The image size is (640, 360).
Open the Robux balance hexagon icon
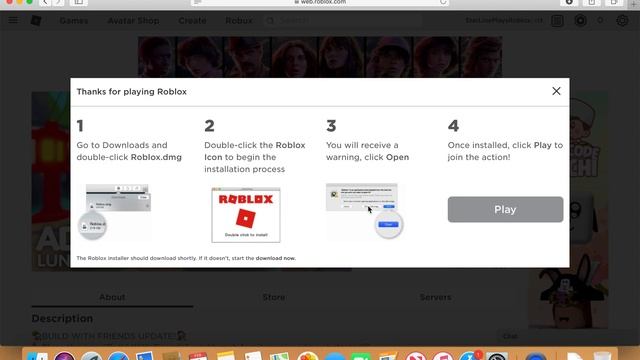580,20
